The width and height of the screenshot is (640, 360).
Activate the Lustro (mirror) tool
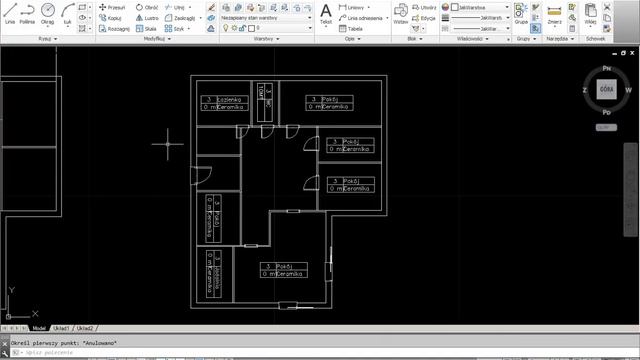[147, 18]
